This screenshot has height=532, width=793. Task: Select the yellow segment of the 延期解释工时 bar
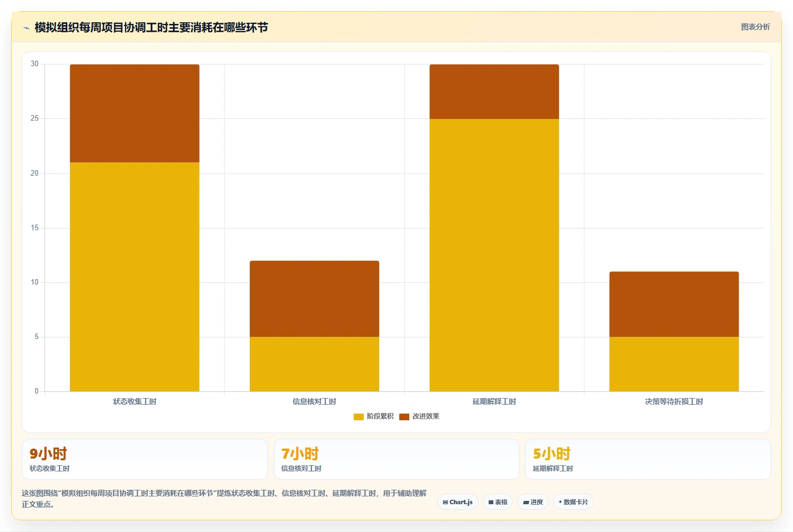[494, 255]
